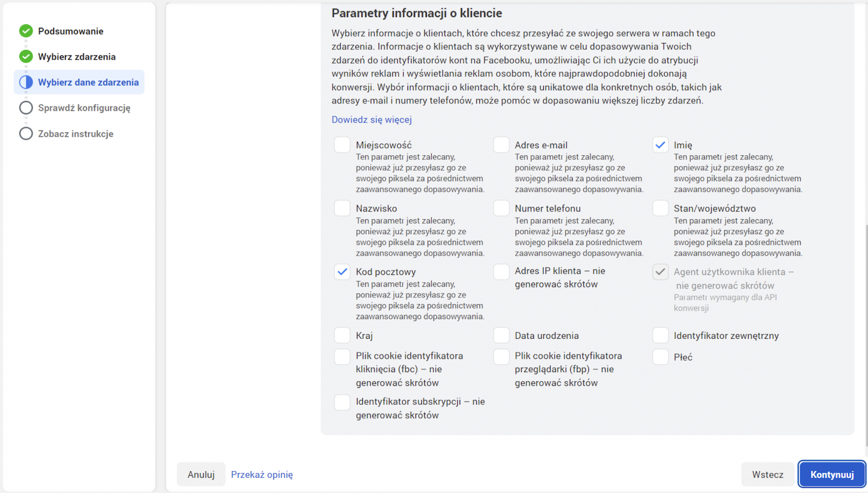Check the Płeć option

click(660, 357)
